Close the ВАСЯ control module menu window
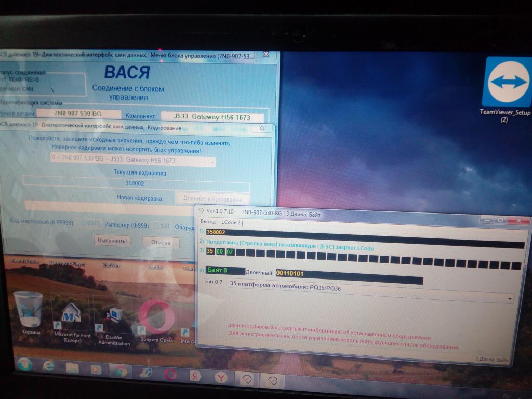This screenshot has height=399, width=532. [x=266, y=54]
